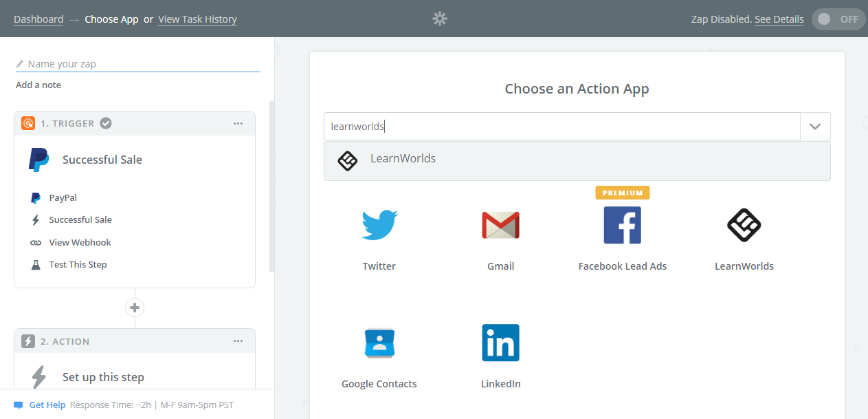Expand the app search dropdown chevron
Image resolution: width=868 pixels, height=419 pixels.
pos(815,127)
